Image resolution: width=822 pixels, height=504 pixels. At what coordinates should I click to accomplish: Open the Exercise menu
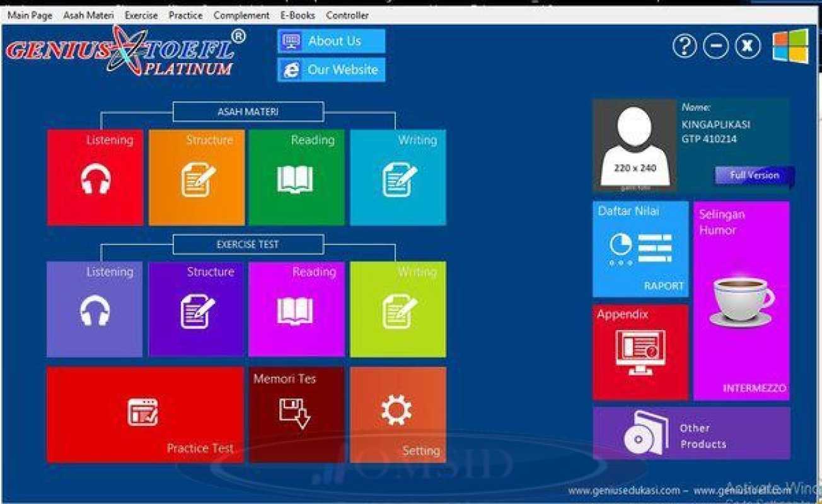141,15
